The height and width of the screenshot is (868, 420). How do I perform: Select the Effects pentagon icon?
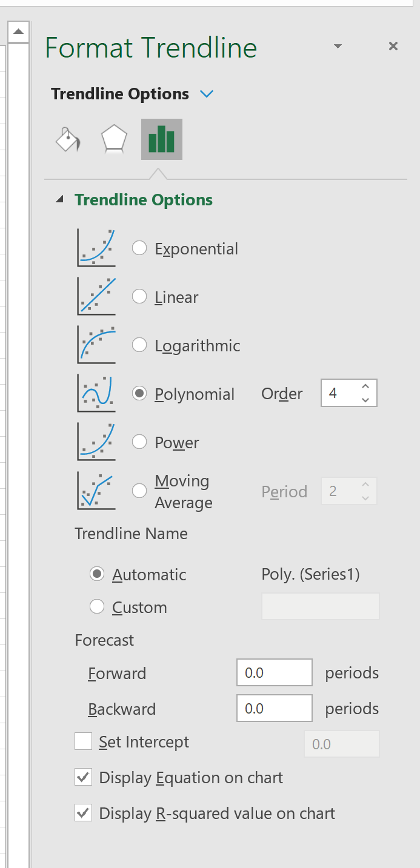pos(113,139)
